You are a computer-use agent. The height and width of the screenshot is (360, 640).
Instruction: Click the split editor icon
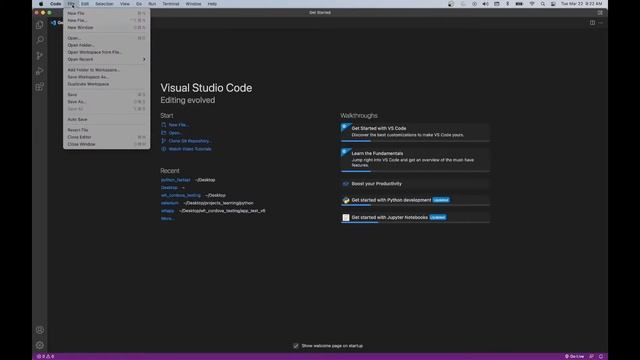click(x=592, y=22)
